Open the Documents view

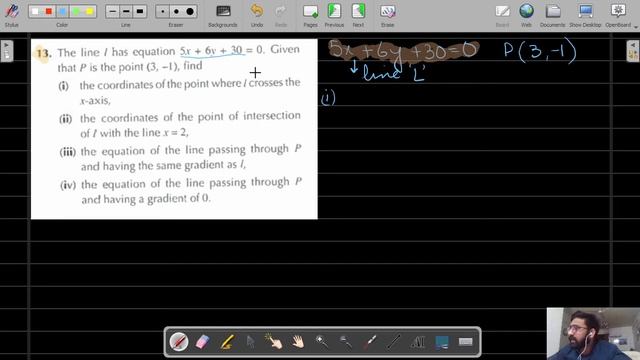pos(553,15)
